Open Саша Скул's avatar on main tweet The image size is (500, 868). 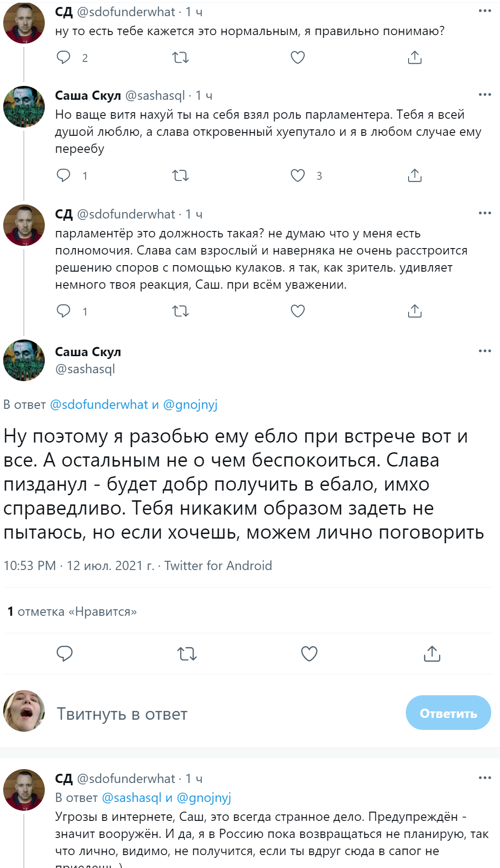click(24, 360)
